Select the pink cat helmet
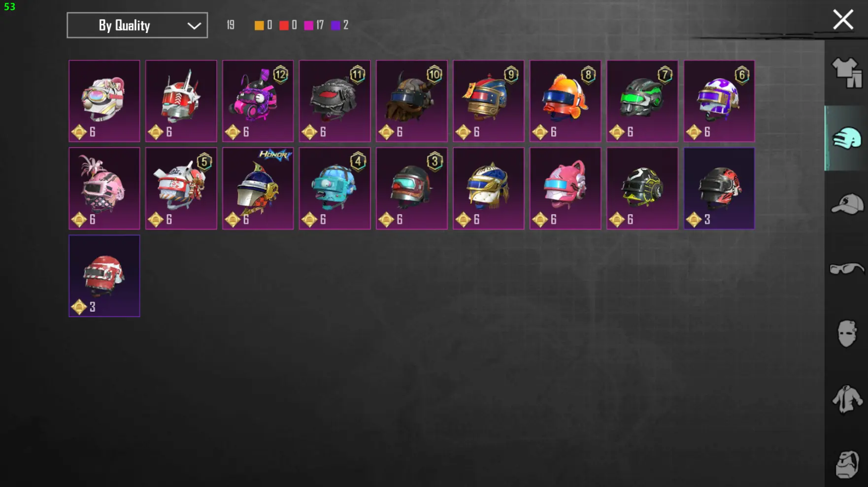The width and height of the screenshot is (868, 487). pos(565,188)
